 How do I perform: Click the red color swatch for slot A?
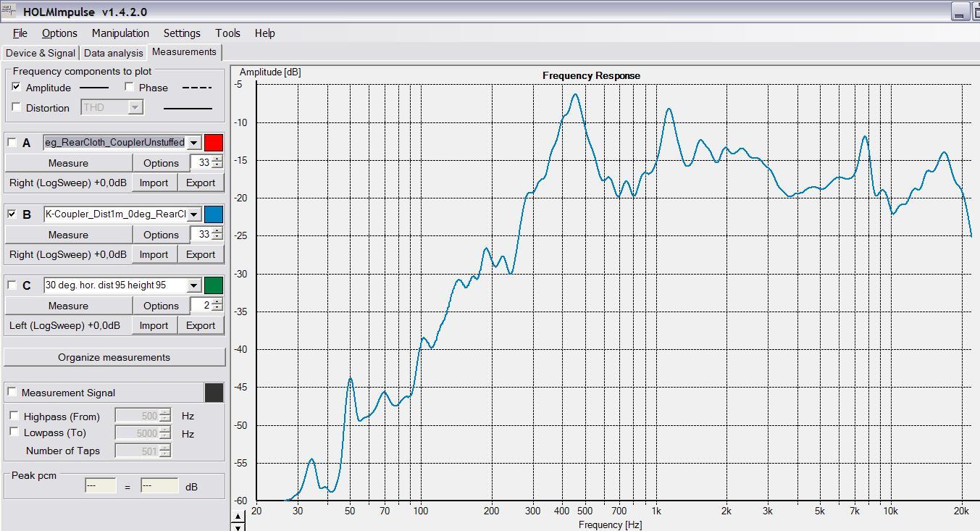214,143
